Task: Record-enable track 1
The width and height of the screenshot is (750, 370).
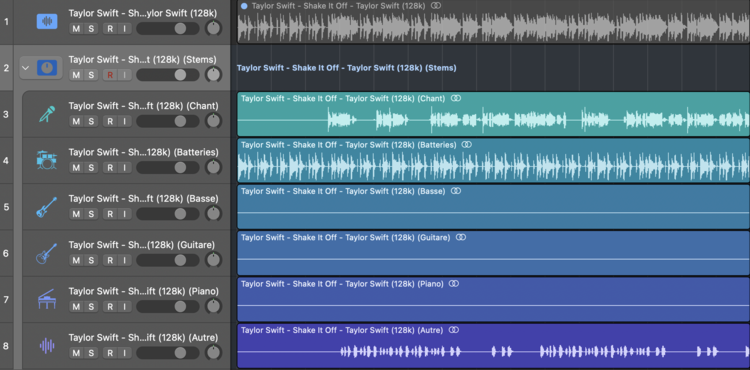Action: [x=110, y=28]
